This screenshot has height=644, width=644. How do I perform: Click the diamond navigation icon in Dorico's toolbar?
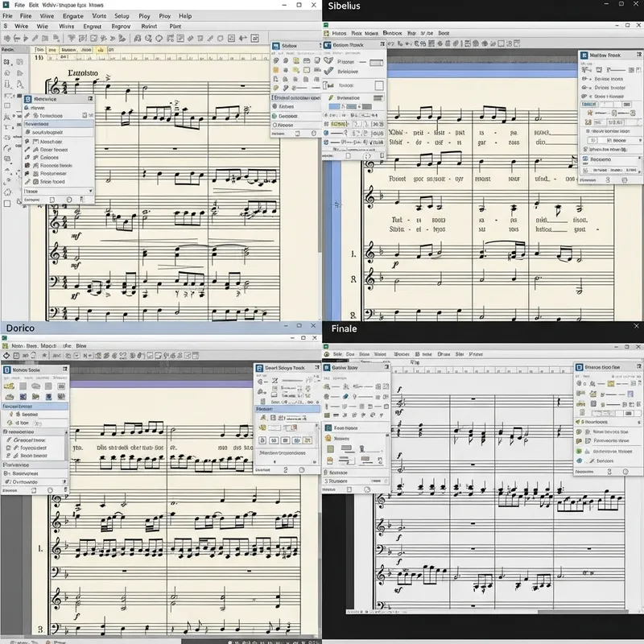[x=6, y=355]
